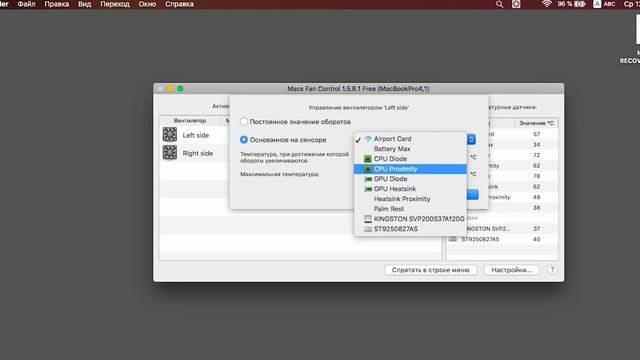The width and height of the screenshot is (640, 360).
Task: Click Wi-Fi icon beside Airport Card
Action: (x=368, y=139)
